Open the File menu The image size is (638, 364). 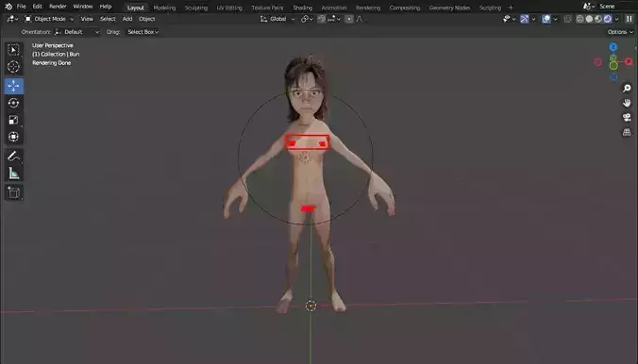pos(21,7)
